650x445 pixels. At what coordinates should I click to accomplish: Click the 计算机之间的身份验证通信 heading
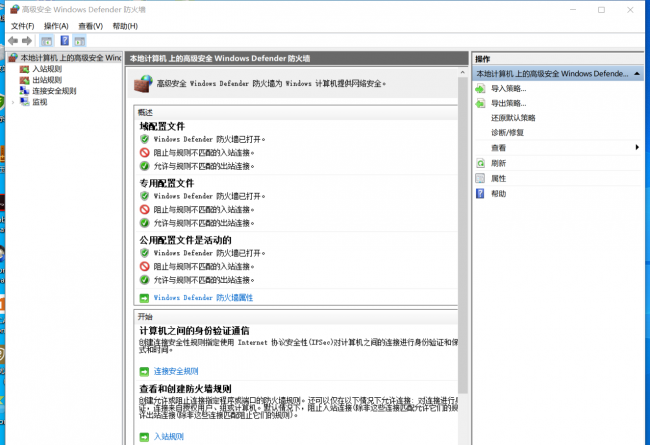click(x=194, y=331)
